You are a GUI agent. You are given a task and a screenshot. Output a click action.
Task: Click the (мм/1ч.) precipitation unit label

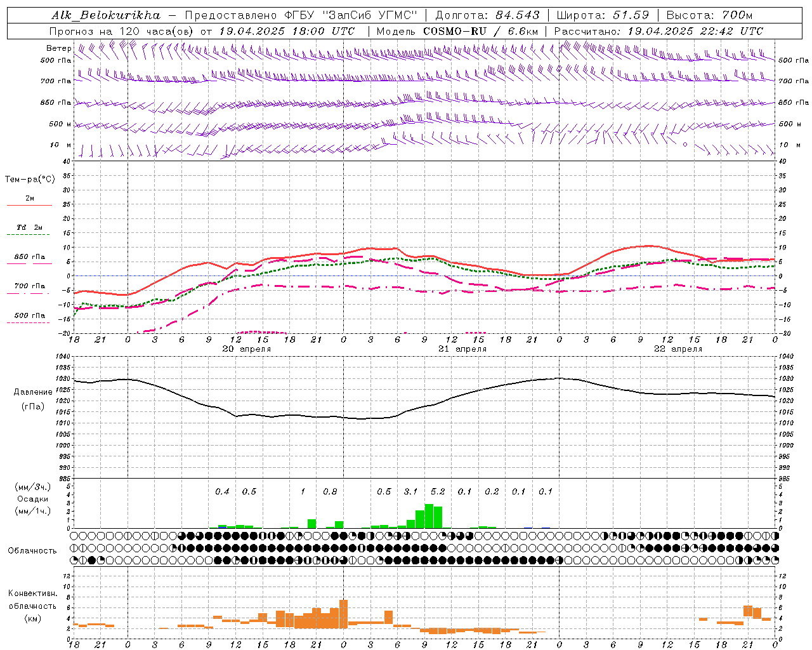click(32, 511)
